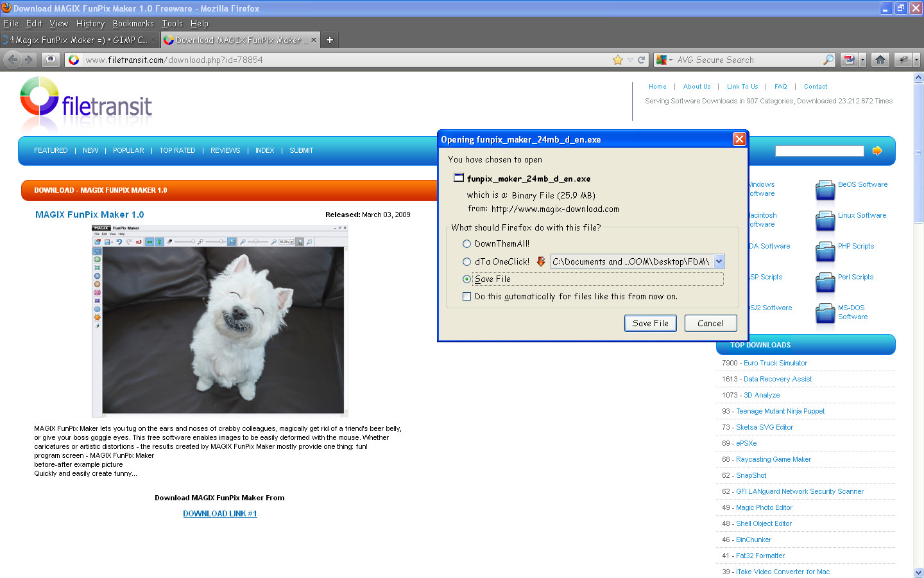Click the scrollbar up arrow
The width and height of the screenshot is (924, 578).
click(x=918, y=78)
